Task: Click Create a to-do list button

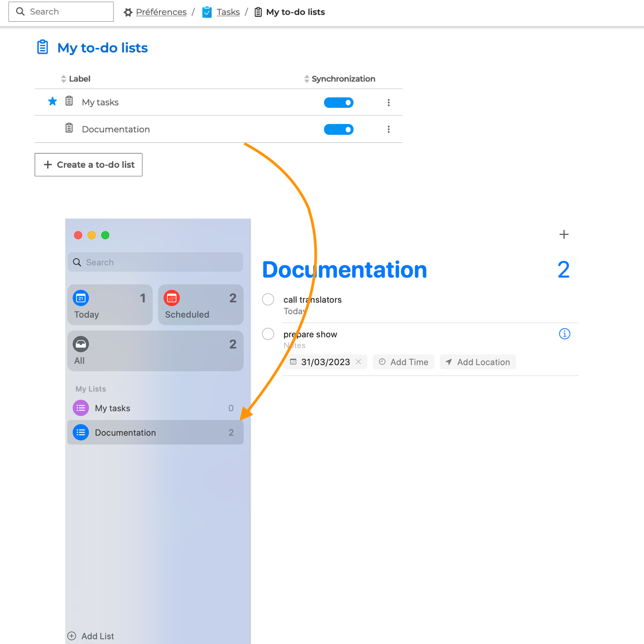Action: 89,165
